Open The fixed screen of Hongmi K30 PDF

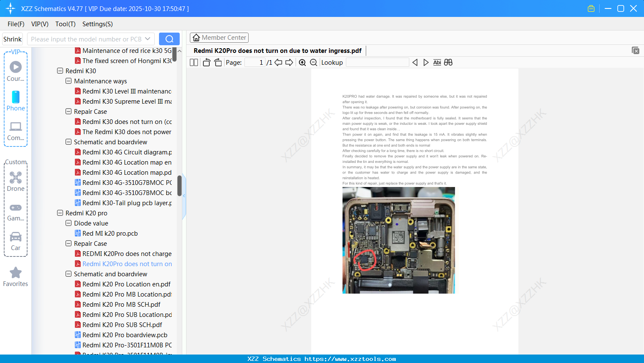[x=123, y=61]
